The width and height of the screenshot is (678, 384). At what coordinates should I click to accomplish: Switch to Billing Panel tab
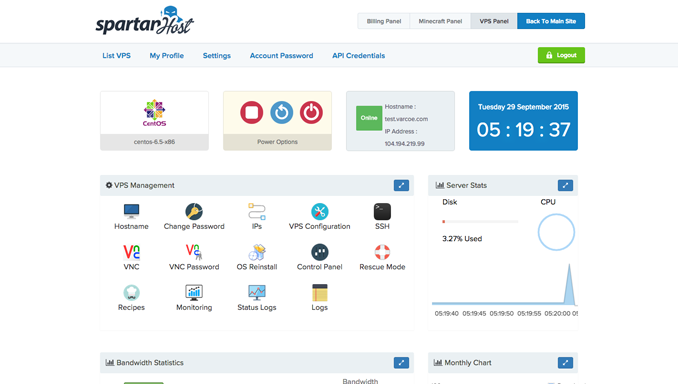point(384,21)
